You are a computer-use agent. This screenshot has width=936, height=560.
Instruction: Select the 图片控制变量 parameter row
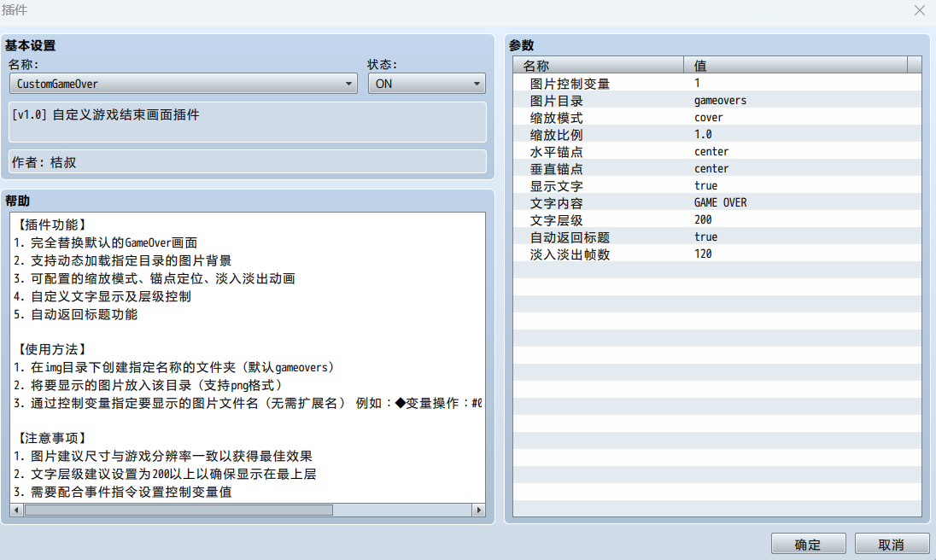click(x=717, y=83)
